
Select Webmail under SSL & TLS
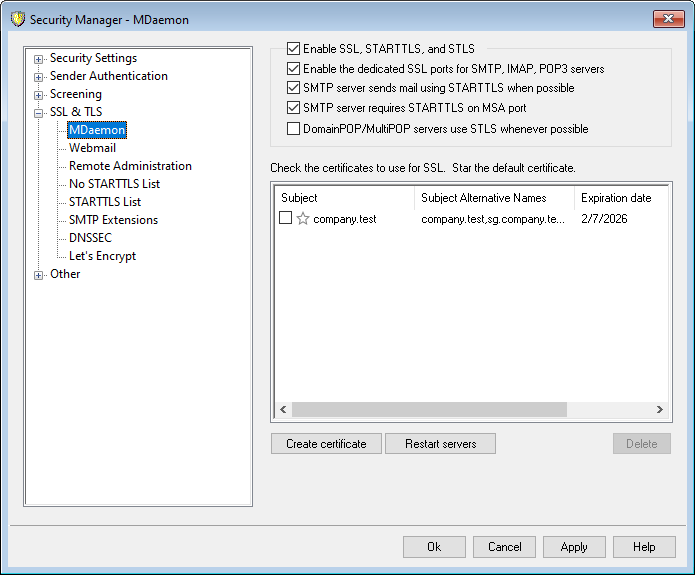(x=92, y=148)
